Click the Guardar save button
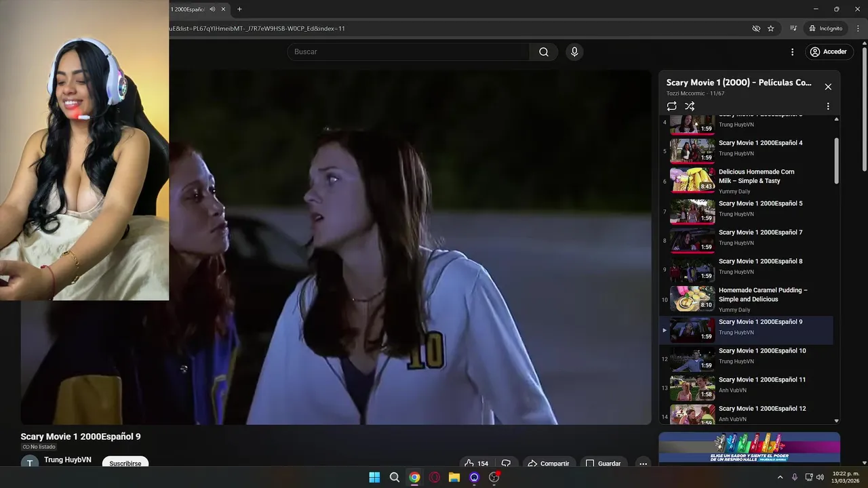This screenshot has height=488, width=868. pyautogui.click(x=603, y=464)
